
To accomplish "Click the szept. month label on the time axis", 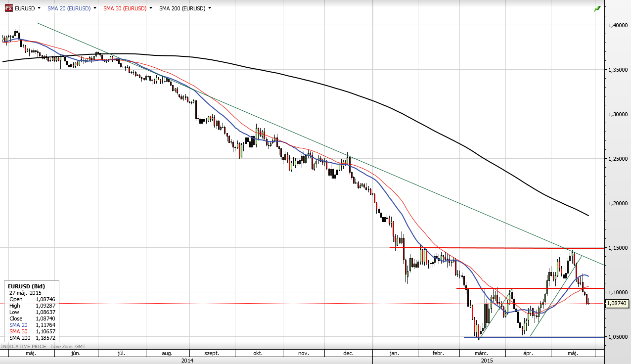I will [x=211, y=354].
